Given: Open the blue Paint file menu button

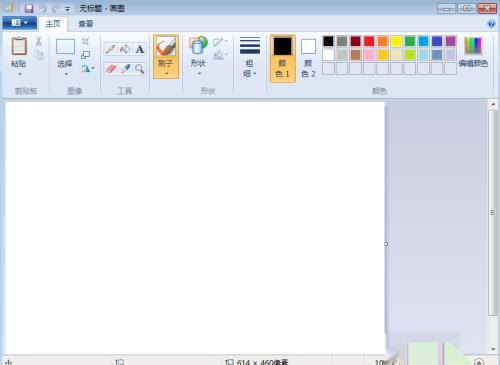Looking at the screenshot, I should [x=19, y=23].
